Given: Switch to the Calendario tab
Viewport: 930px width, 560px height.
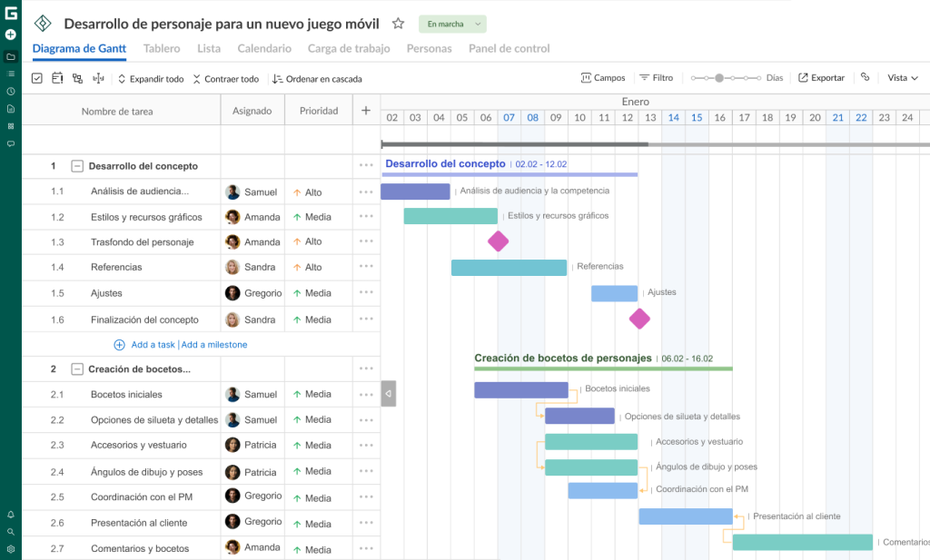Looking at the screenshot, I should (x=264, y=49).
